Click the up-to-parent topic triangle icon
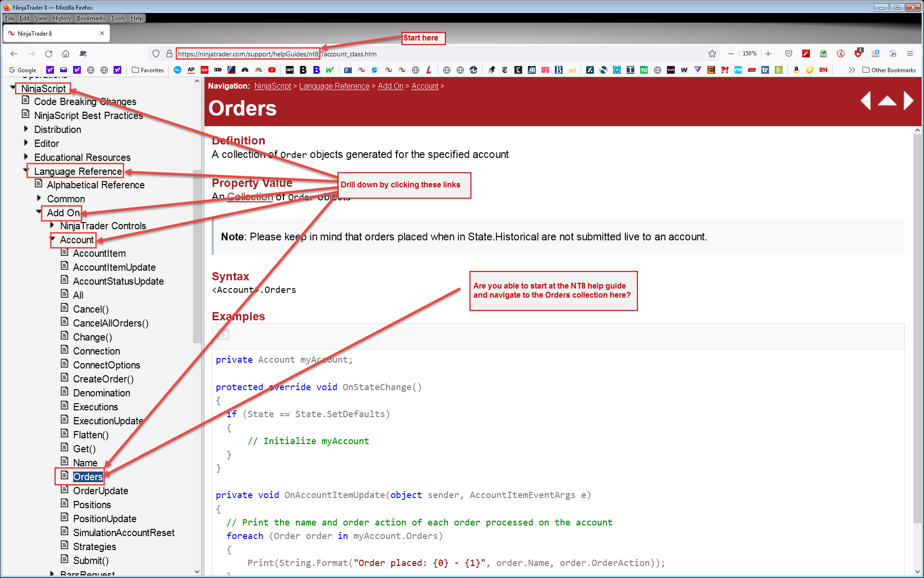The width and height of the screenshot is (924, 578). (x=887, y=101)
